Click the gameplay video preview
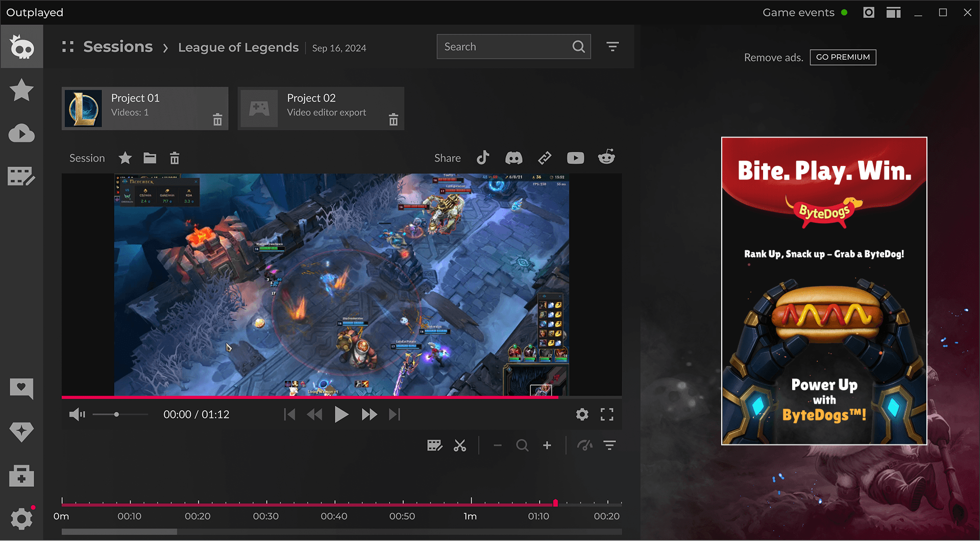Image resolution: width=980 pixels, height=541 pixels. click(341, 285)
